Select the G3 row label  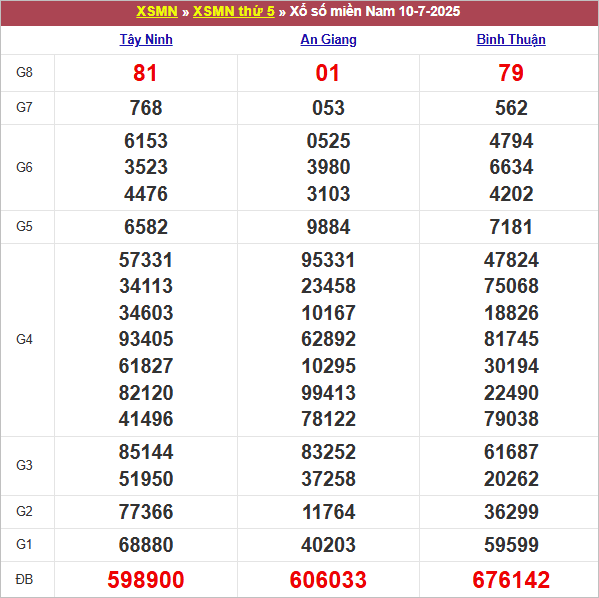[x=24, y=465]
